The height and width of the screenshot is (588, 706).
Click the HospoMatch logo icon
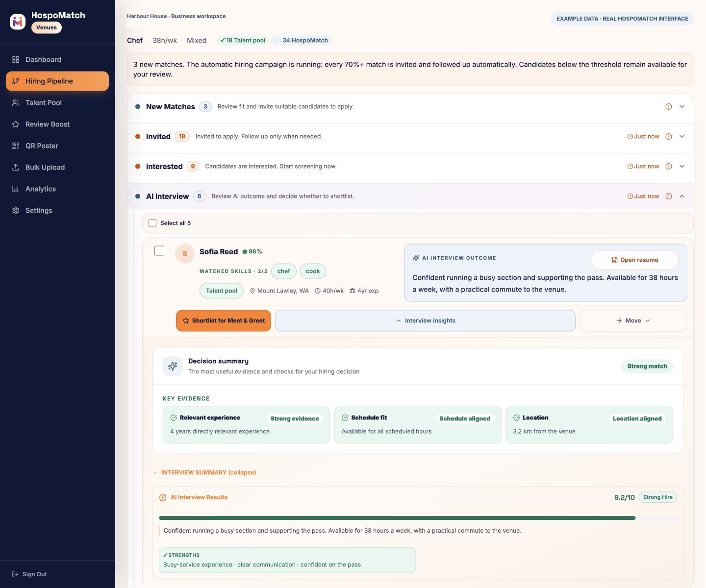point(18,22)
